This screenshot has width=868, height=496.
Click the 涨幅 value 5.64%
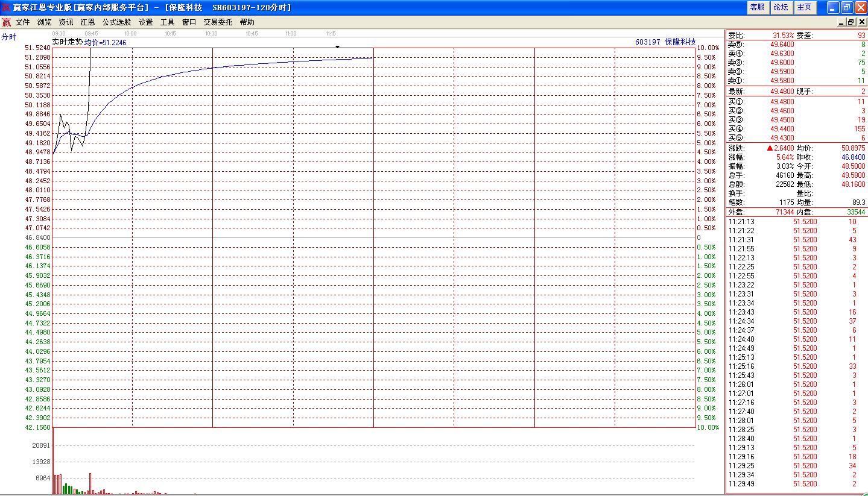click(x=785, y=157)
